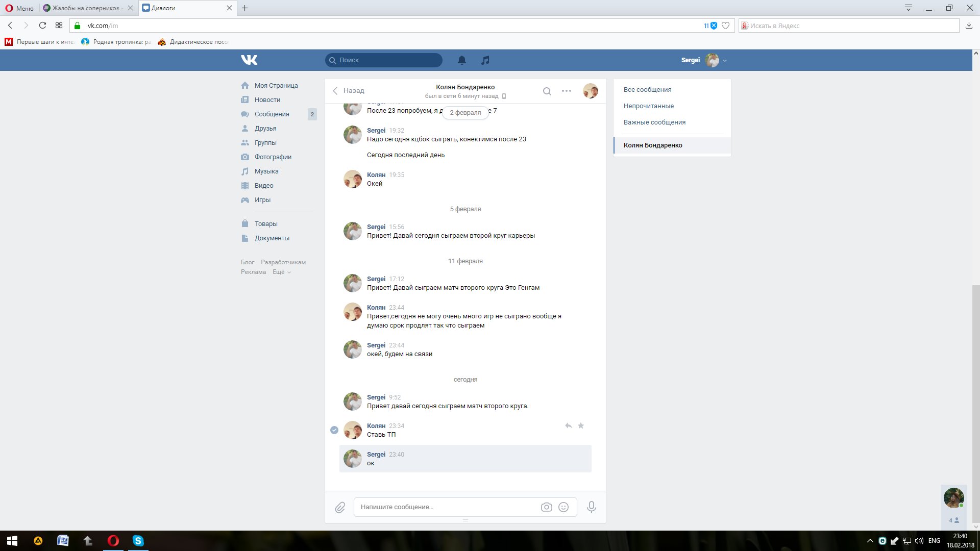The height and width of the screenshot is (551, 980).
Task: Open the new tab plus button
Action: (244, 8)
